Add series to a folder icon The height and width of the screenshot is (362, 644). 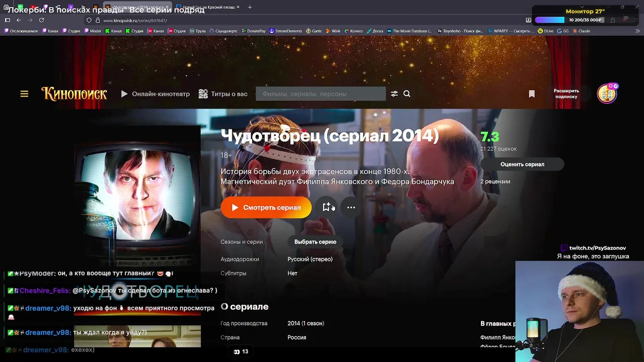click(327, 207)
